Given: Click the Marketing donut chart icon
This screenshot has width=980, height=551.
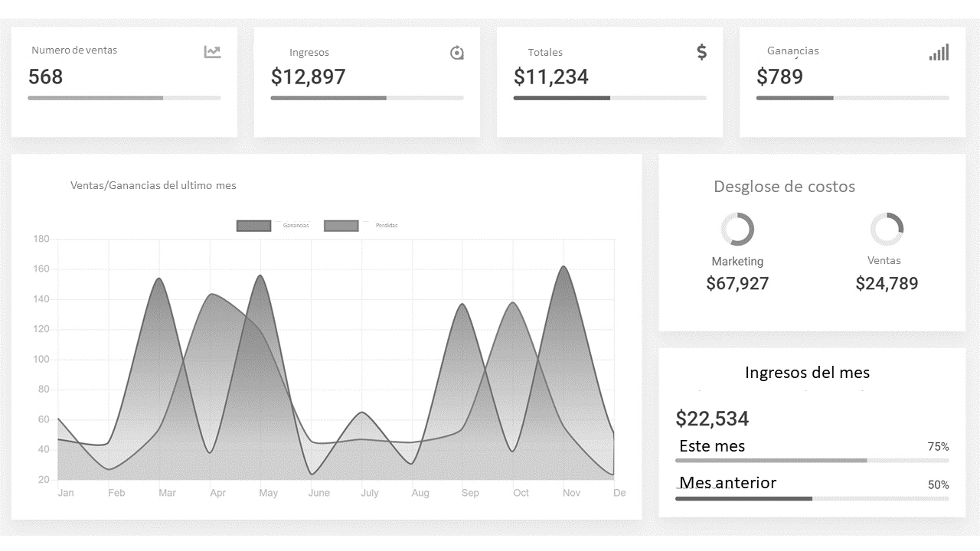Looking at the screenshot, I should (x=737, y=230).
